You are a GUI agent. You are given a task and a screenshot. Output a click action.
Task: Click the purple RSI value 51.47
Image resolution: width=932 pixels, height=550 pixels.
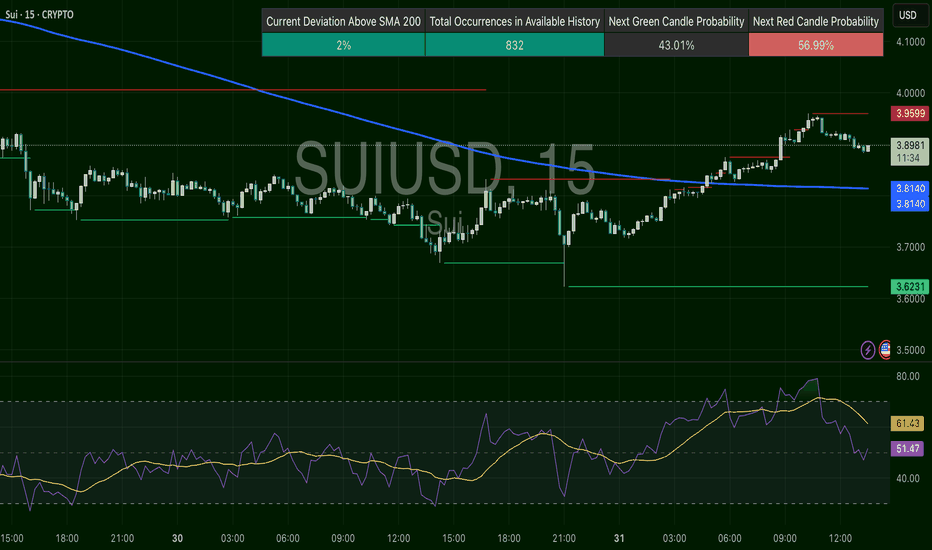[x=907, y=448]
